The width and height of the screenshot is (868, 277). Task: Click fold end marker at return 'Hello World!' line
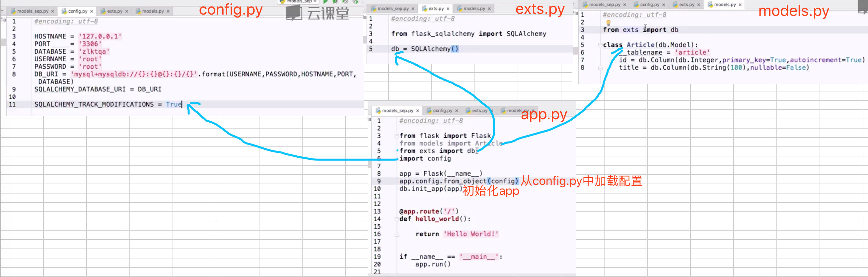tap(397, 234)
